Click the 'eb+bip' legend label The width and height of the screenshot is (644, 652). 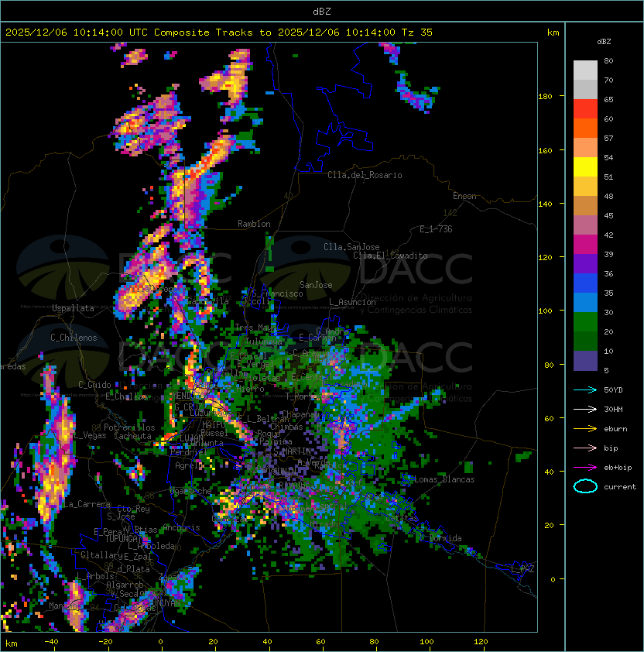[618, 468]
